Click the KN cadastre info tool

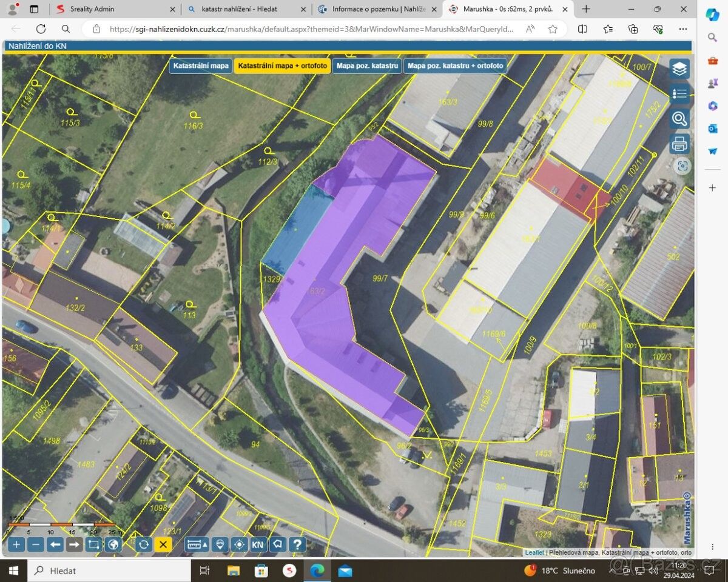[258, 544]
